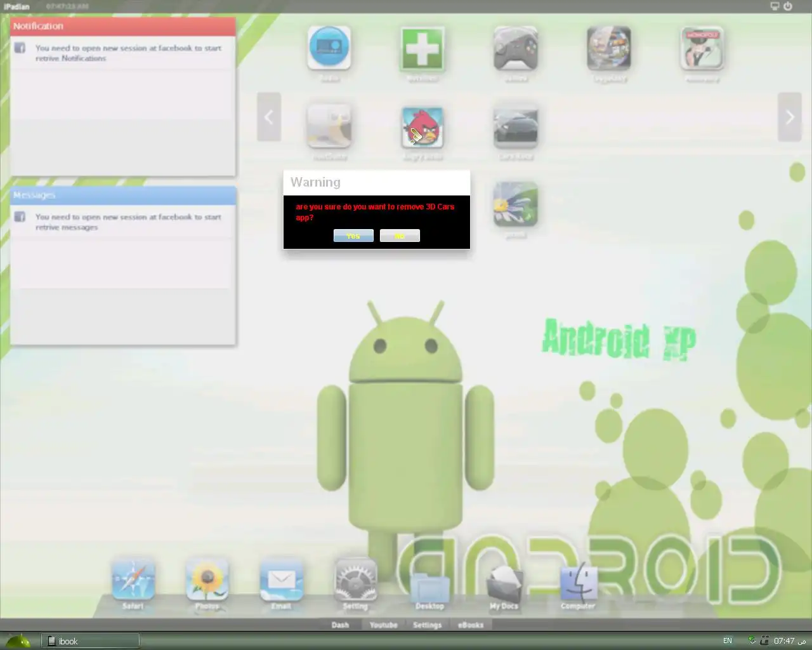Open the photo globe app icon

[x=609, y=48]
